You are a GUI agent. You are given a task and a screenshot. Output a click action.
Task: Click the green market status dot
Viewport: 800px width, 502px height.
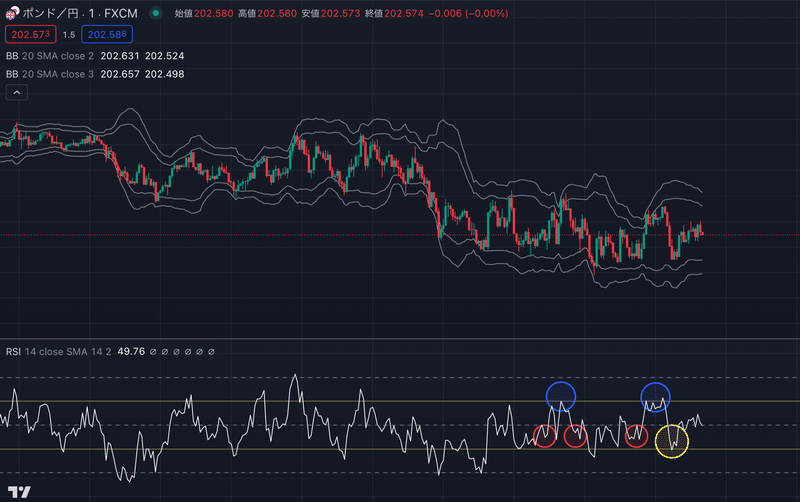(x=156, y=13)
